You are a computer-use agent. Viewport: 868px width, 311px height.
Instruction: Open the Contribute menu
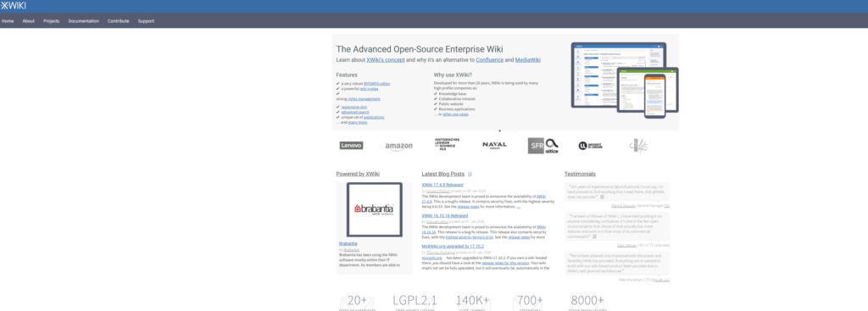pos(119,21)
